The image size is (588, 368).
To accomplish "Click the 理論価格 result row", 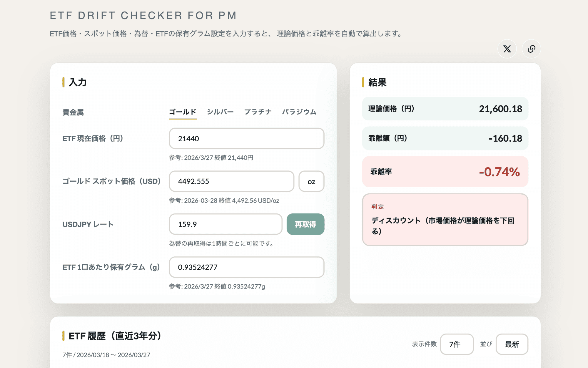I will 445,109.
